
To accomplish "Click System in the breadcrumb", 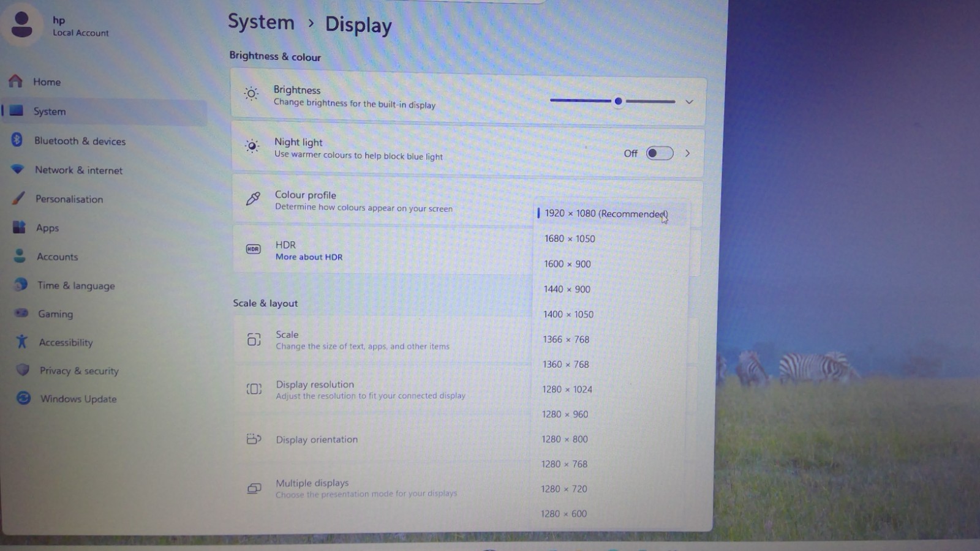I will click(x=261, y=22).
